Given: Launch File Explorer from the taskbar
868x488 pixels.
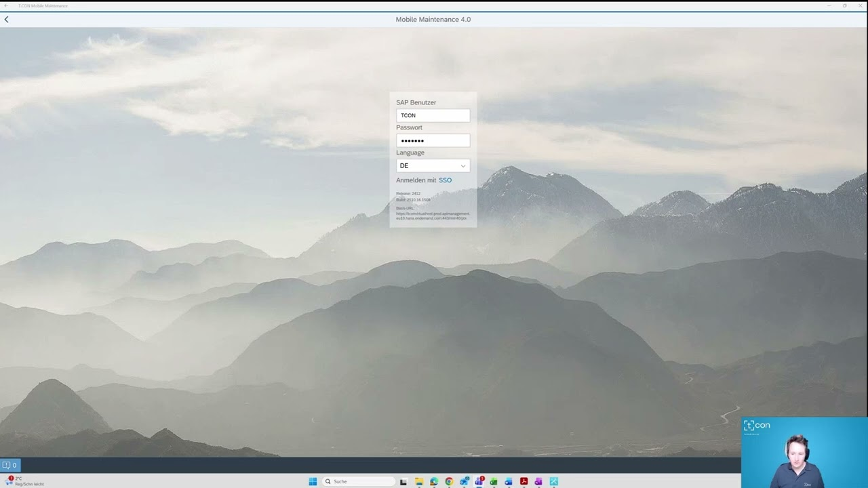Looking at the screenshot, I should point(419,481).
